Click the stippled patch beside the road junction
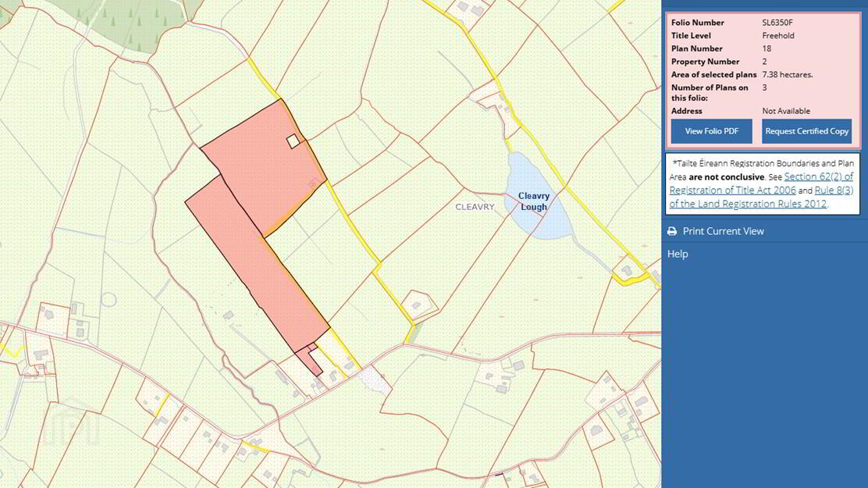Viewport: 868px width, 488px height. click(x=374, y=380)
